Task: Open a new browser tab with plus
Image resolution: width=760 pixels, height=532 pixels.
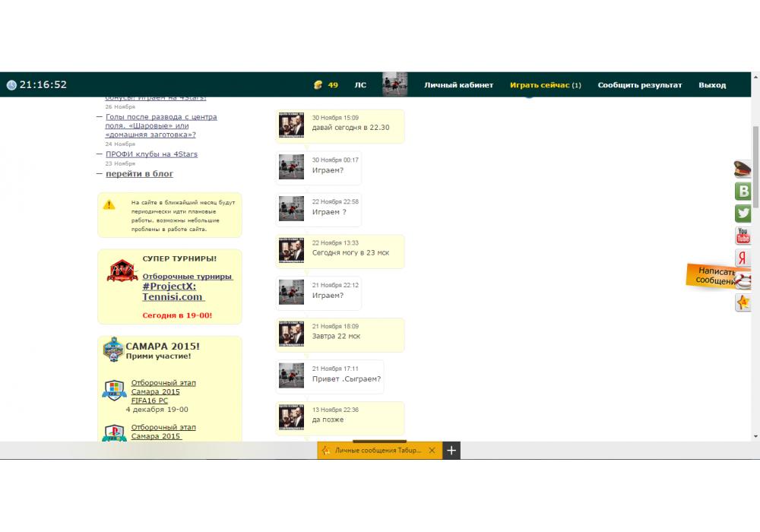Action: [451, 451]
